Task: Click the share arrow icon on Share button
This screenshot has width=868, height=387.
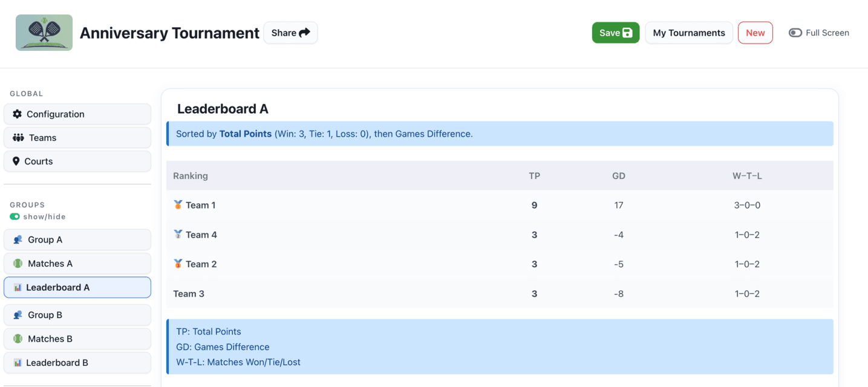Action: [303, 33]
